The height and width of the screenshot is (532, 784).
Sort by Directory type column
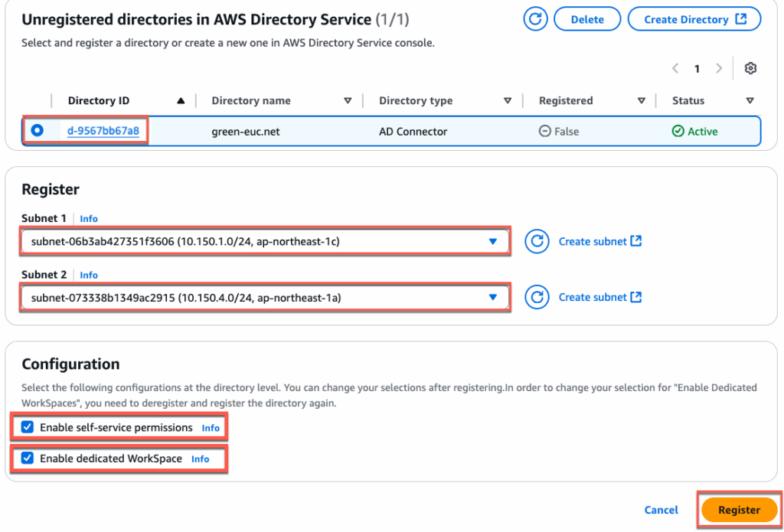coord(507,101)
